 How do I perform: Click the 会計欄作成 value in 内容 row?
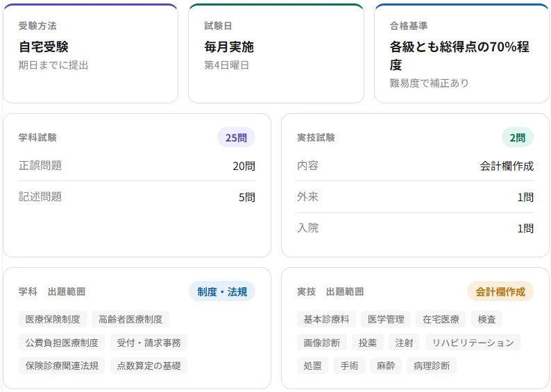[x=507, y=166]
